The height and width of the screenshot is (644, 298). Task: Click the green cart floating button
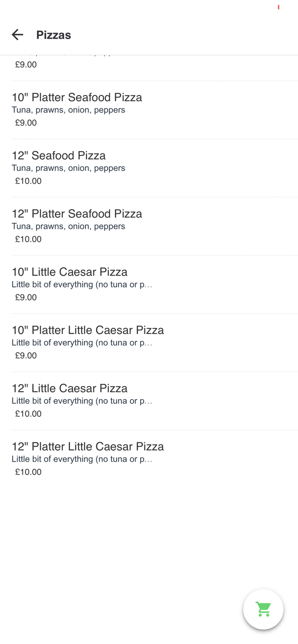(x=263, y=609)
